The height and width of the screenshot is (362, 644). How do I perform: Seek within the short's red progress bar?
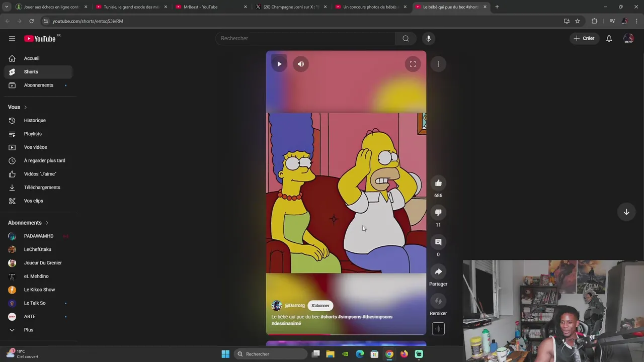coord(346,334)
